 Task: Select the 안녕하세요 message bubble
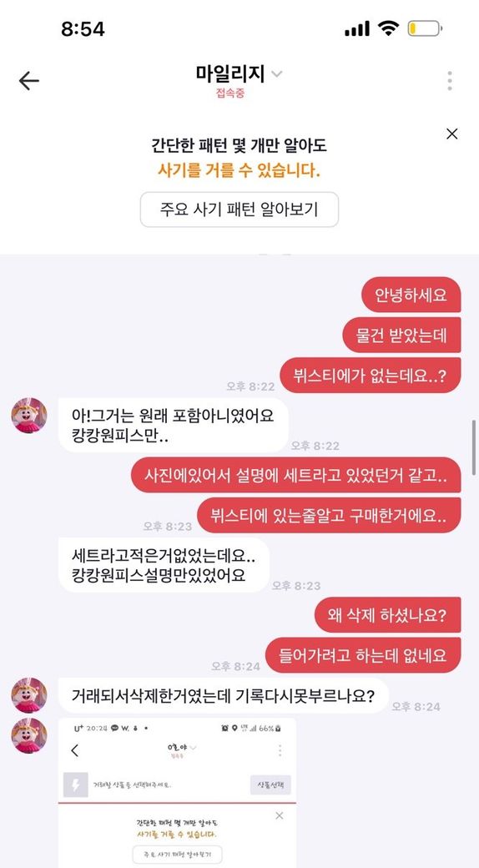pos(411,295)
